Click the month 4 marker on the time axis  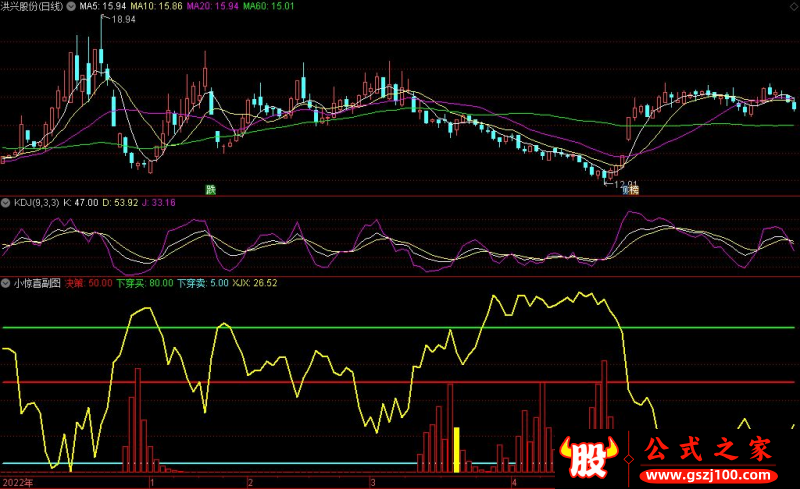pyautogui.click(x=514, y=482)
